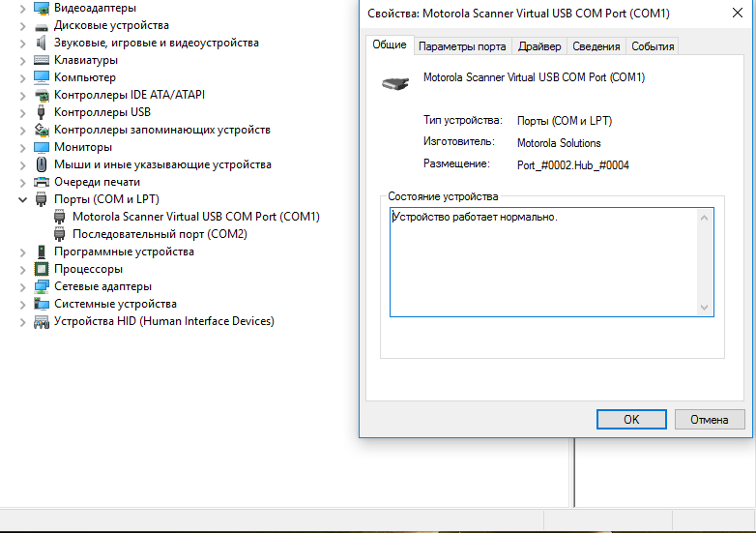Screen dimensions: 756x533
Task: Open the События tab
Action: coord(653,46)
